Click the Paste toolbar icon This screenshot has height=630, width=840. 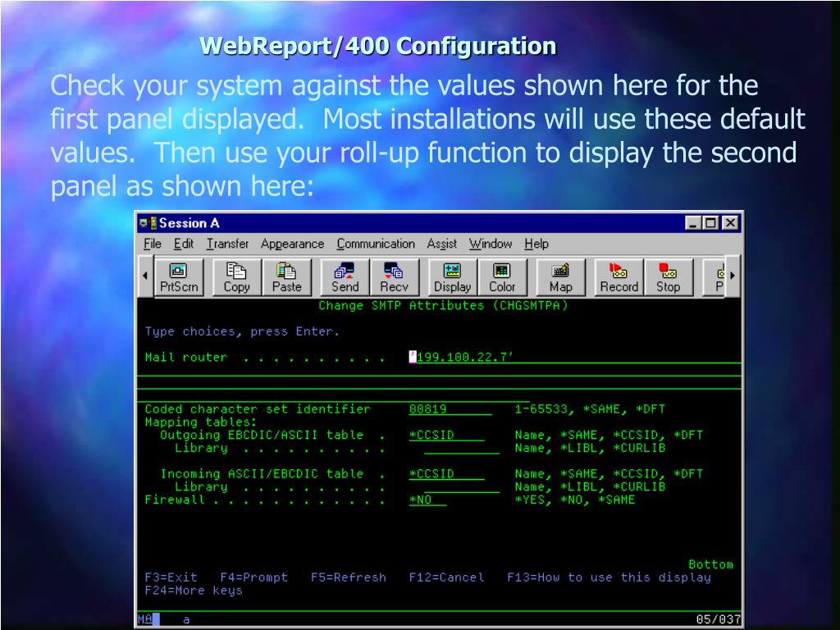286,277
